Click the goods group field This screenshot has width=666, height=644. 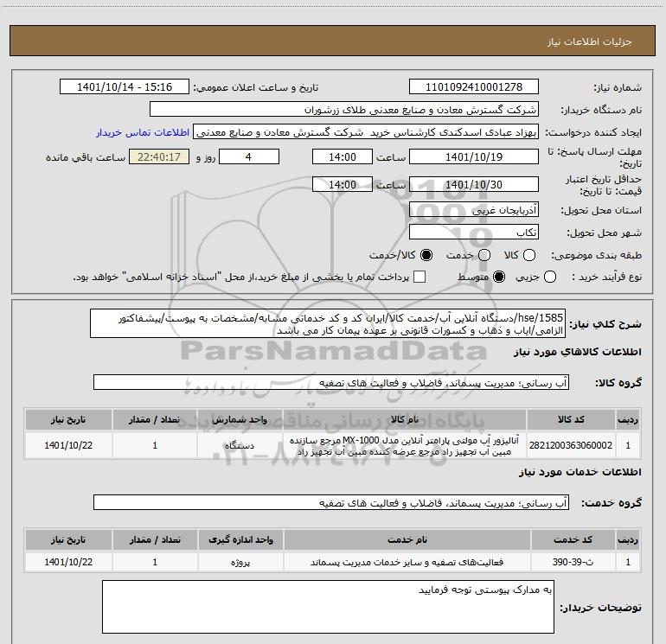pyautogui.click(x=331, y=382)
